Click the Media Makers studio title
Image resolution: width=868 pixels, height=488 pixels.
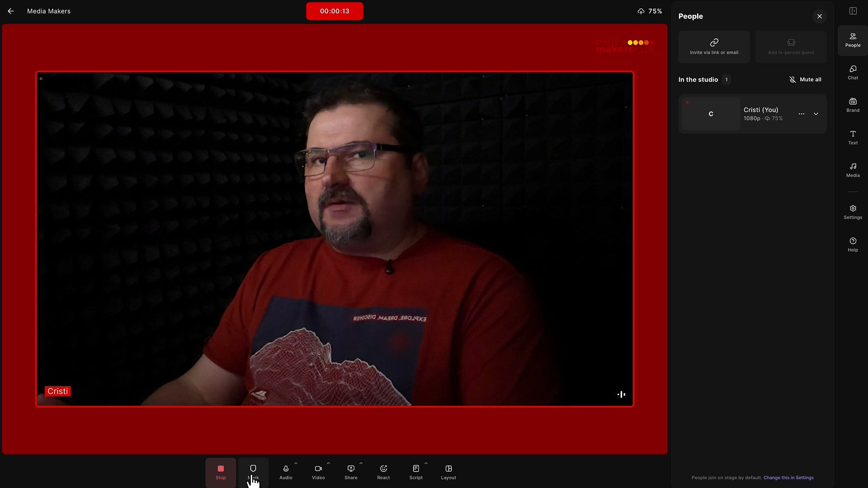point(49,11)
